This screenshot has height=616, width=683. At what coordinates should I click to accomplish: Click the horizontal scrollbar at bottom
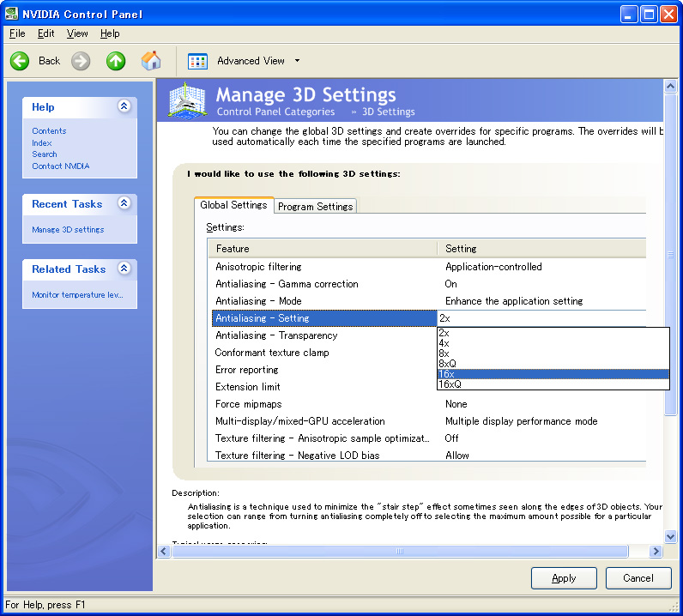(x=399, y=552)
